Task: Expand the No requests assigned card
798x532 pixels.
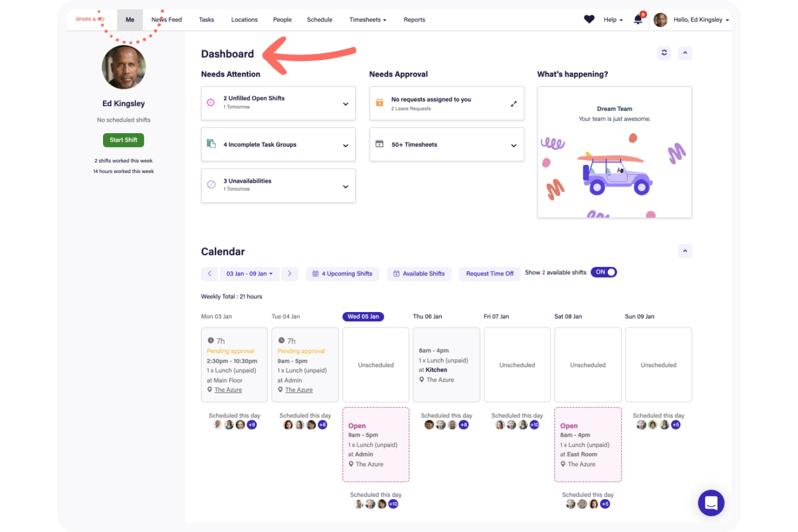Action: (x=513, y=103)
